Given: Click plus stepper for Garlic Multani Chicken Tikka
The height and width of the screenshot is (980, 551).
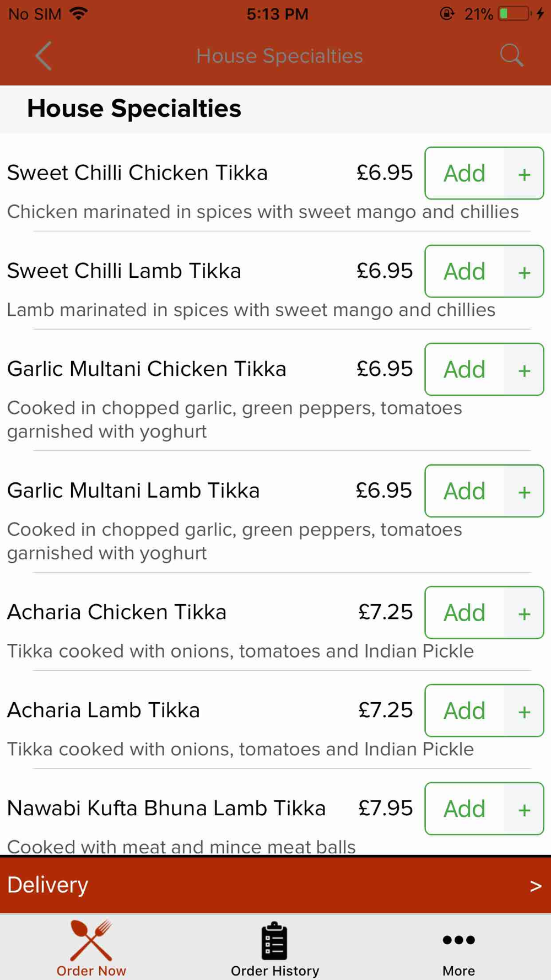Looking at the screenshot, I should point(524,369).
